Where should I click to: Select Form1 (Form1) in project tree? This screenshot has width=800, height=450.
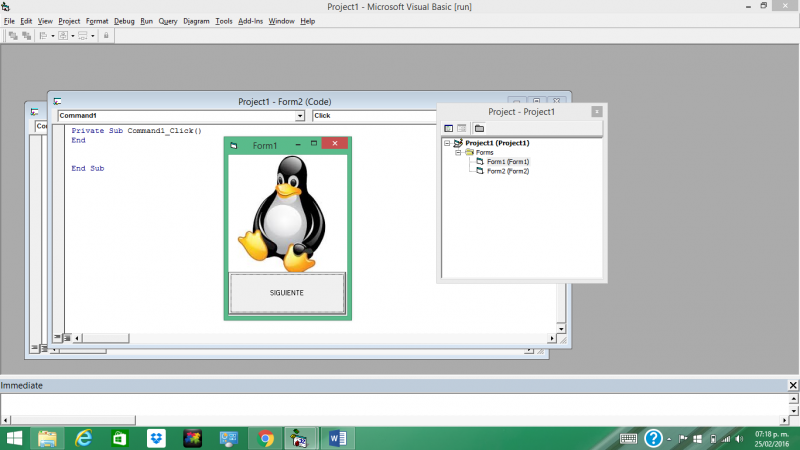(x=508, y=162)
